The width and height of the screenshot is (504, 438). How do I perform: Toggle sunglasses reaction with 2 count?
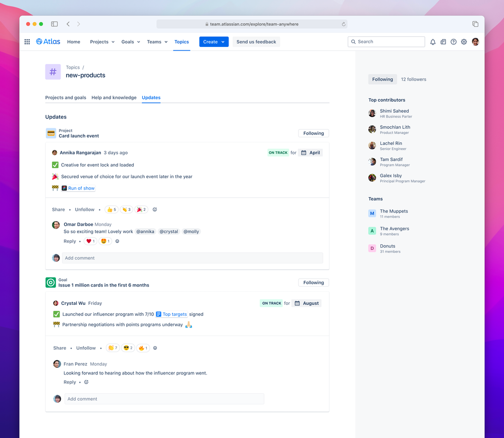click(128, 348)
